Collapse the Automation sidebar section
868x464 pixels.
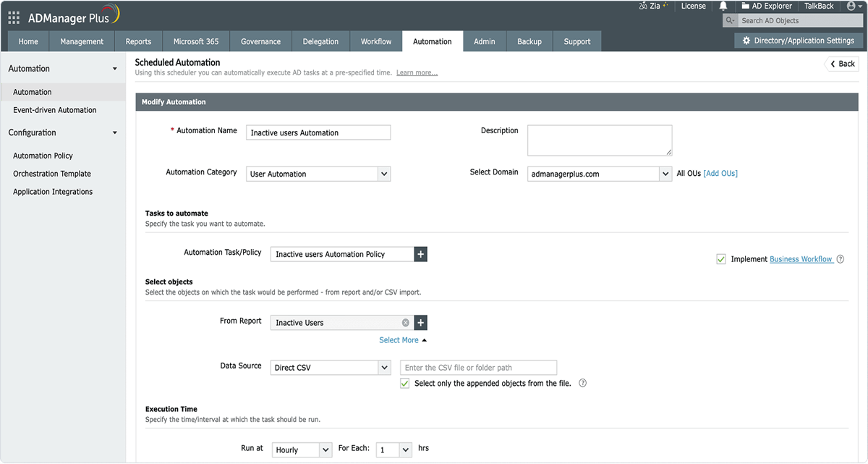[x=114, y=69]
